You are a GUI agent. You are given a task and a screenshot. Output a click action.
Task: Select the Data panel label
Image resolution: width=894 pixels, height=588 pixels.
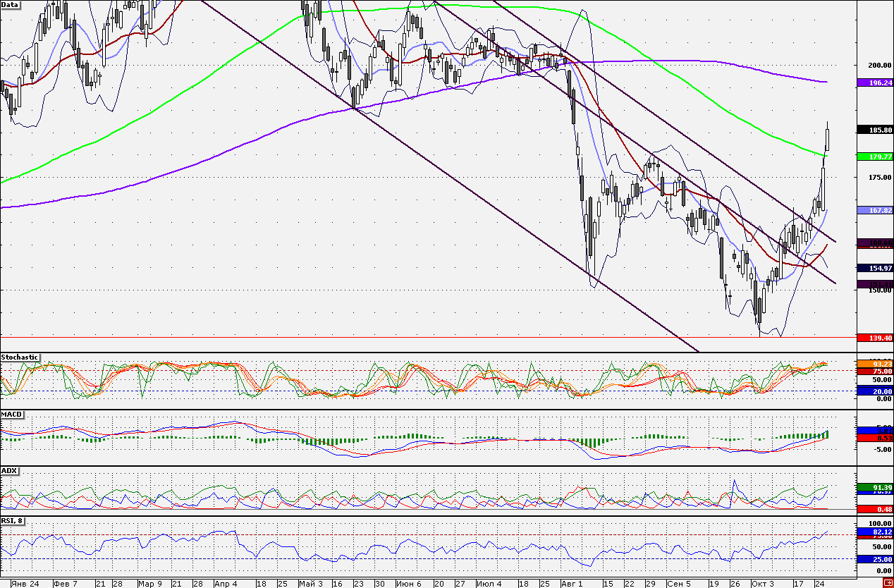click(x=11, y=4)
